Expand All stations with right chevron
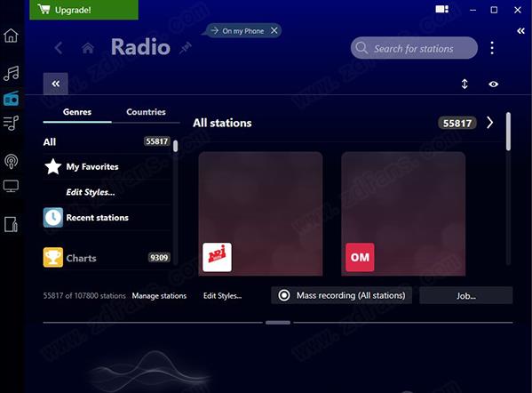532x393 pixels. tap(489, 123)
